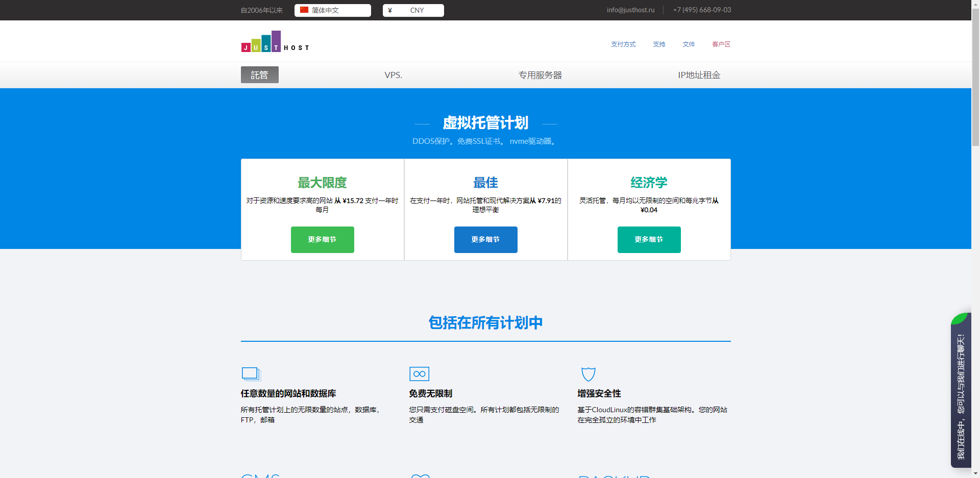
Task: Click the Chinese flag icon
Action: click(304, 10)
